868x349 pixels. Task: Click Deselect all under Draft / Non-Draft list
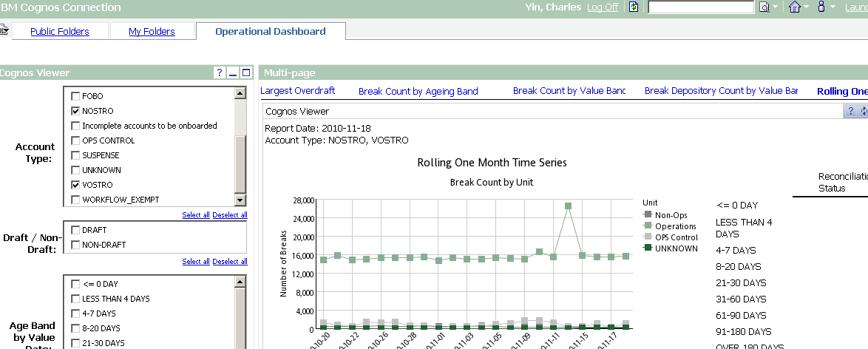[x=230, y=262]
